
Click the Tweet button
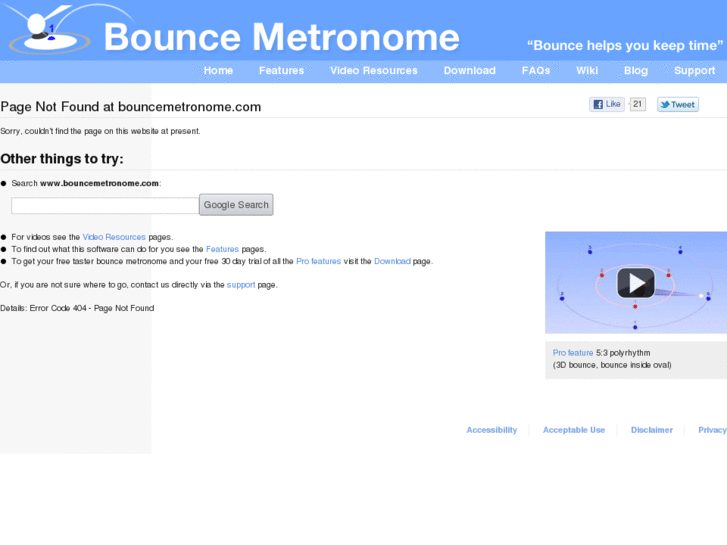pos(678,104)
